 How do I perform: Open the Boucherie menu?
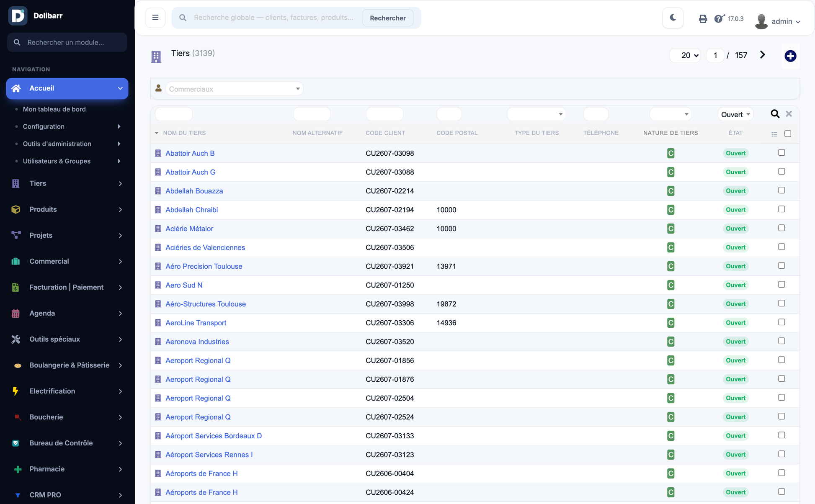[x=67, y=417]
